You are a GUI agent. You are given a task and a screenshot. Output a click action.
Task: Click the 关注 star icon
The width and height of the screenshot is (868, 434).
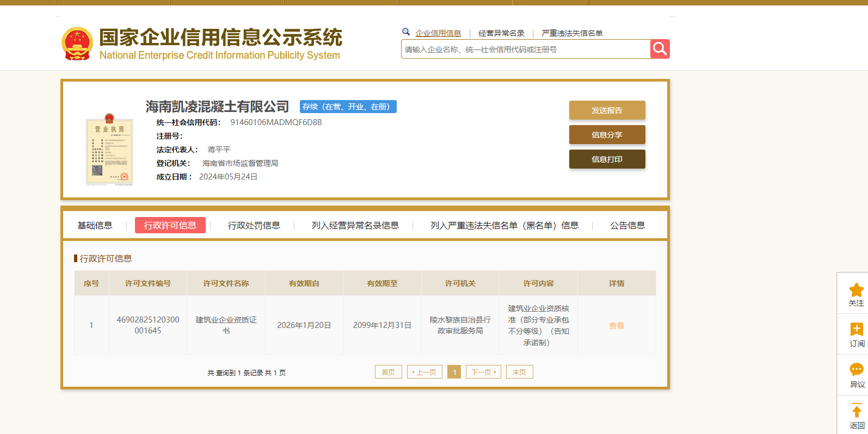pos(856,290)
